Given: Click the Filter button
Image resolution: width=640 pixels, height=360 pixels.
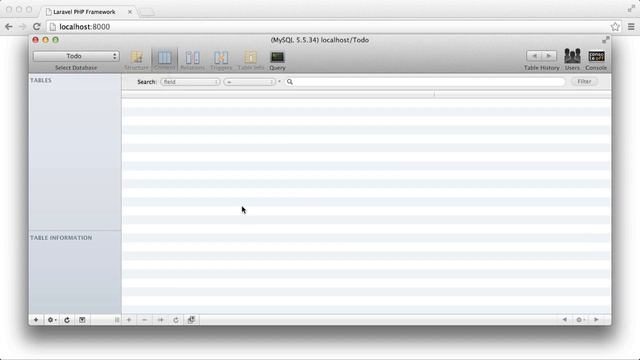Looking at the screenshot, I should click(584, 82).
